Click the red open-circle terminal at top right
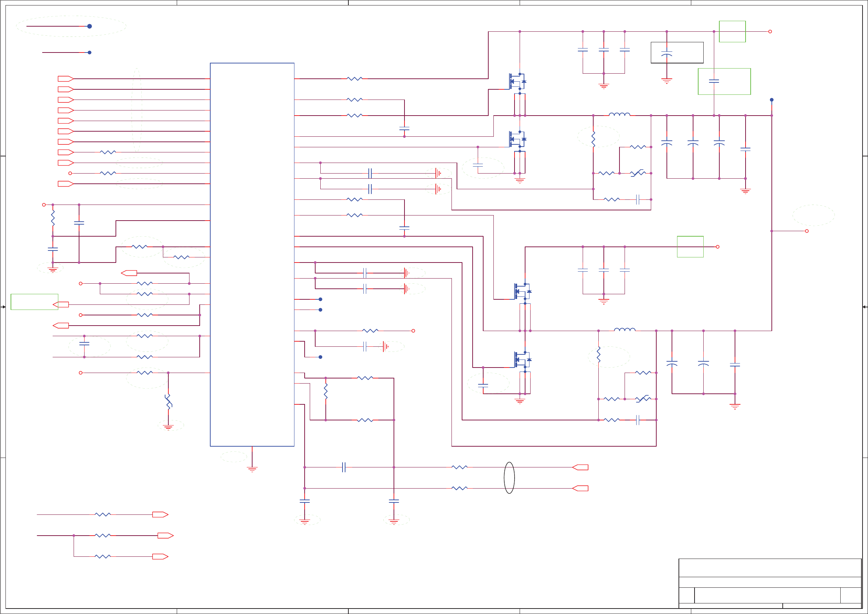 tap(770, 31)
